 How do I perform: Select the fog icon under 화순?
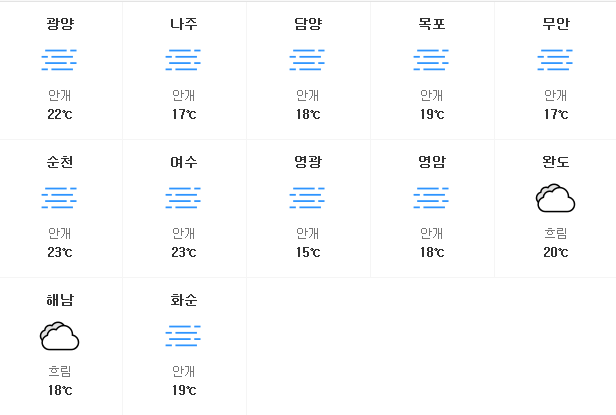(x=183, y=336)
